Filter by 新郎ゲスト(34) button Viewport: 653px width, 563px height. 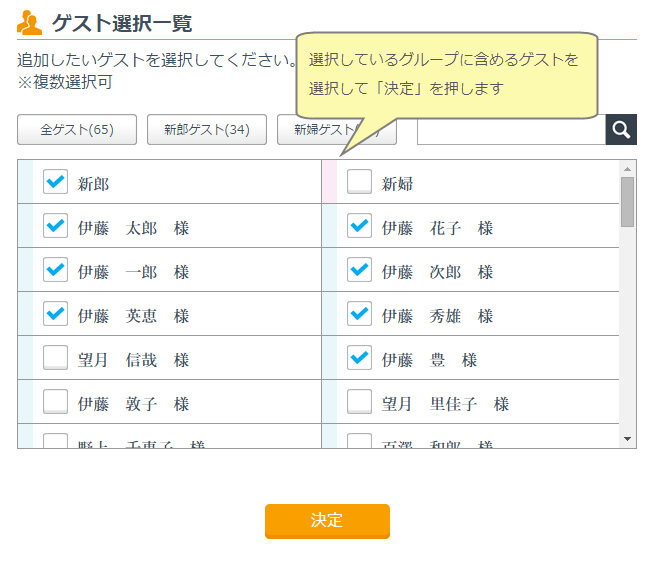(206, 130)
